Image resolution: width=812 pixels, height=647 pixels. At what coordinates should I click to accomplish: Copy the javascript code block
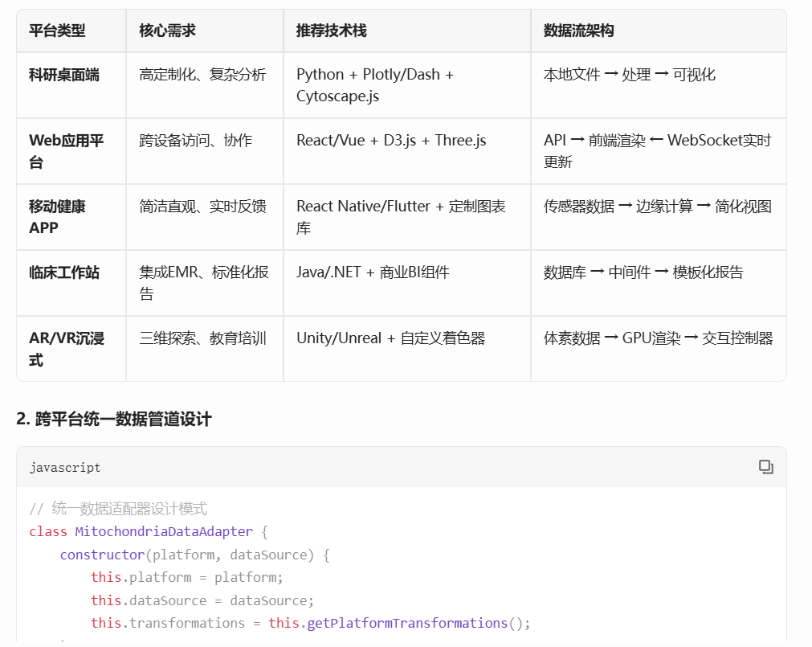[x=765, y=467]
